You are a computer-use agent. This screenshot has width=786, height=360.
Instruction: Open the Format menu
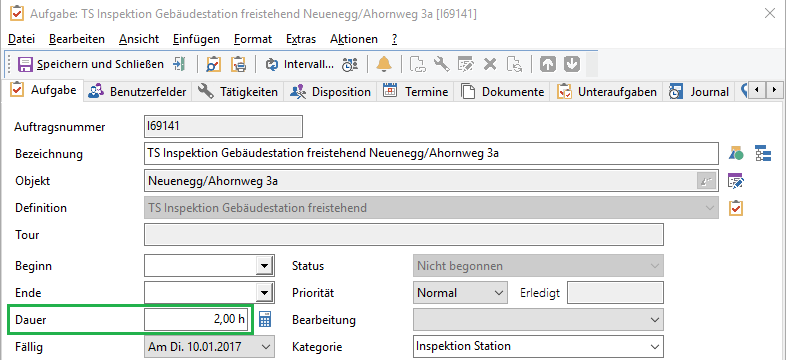point(253,39)
